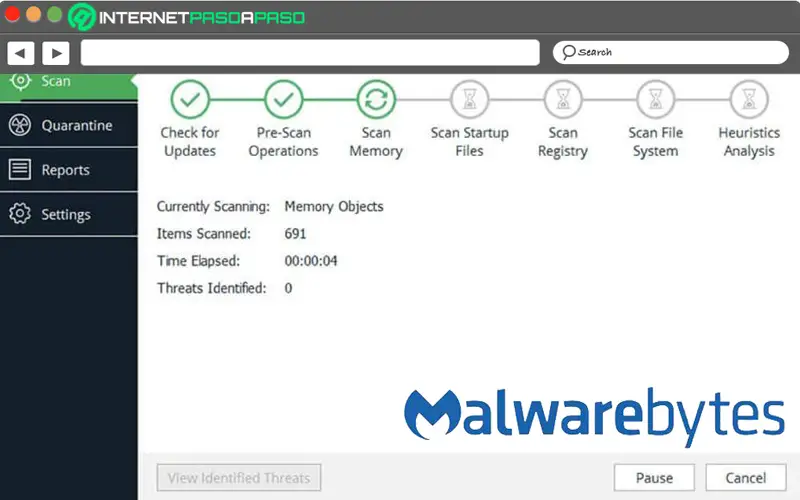This screenshot has width=800, height=500.
Task: Click the 'Pre-Scan Operations' step label
Action: pos(284,142)
